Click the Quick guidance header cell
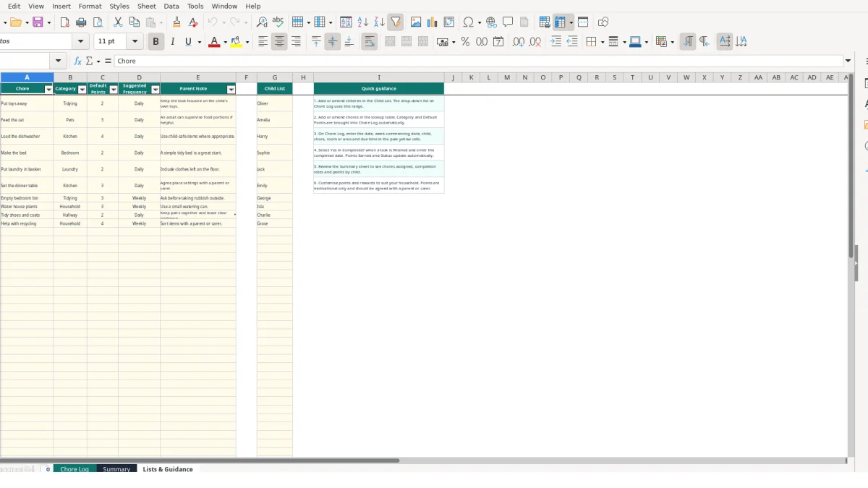Viewport: 868px width, 488px height. tap(379, 88)
